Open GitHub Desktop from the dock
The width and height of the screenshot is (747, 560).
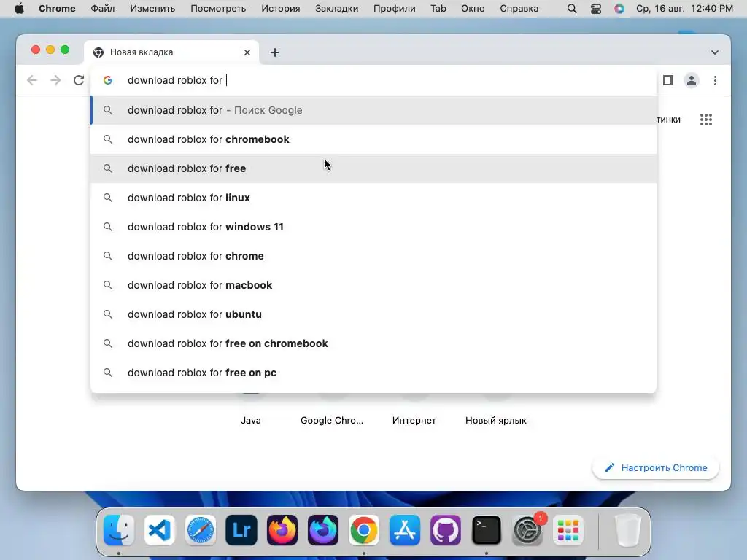(446, 530)
